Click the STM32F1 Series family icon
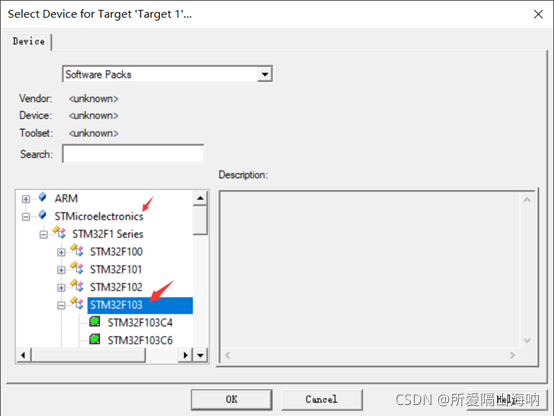Viewport: 554px width, 416px height. tap(59, 232)
